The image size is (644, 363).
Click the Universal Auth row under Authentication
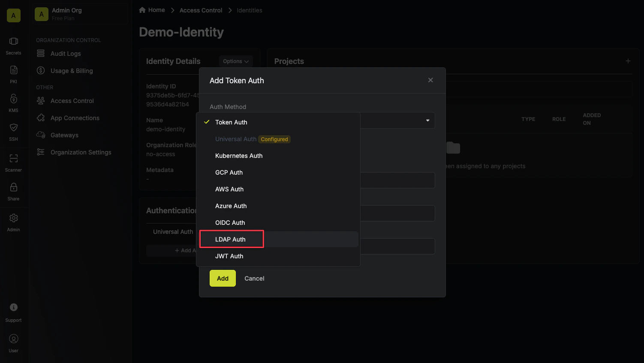point(173,232)
